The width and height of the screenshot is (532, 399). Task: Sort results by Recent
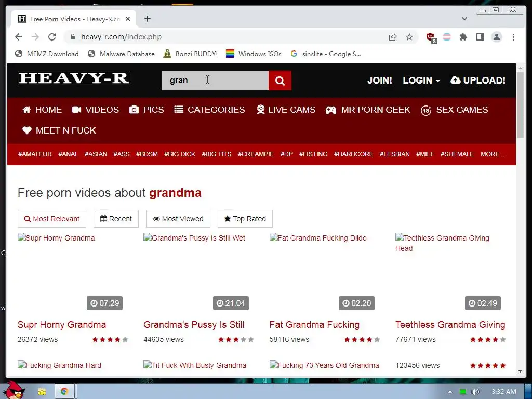tap(116, 219)
